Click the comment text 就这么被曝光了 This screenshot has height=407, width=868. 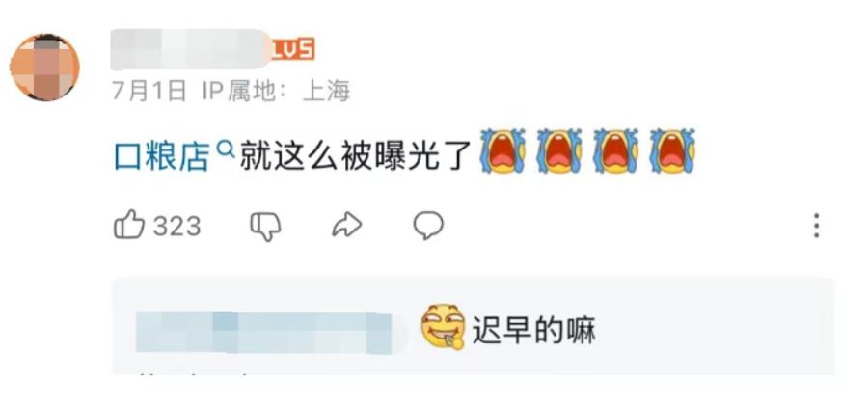355,156
